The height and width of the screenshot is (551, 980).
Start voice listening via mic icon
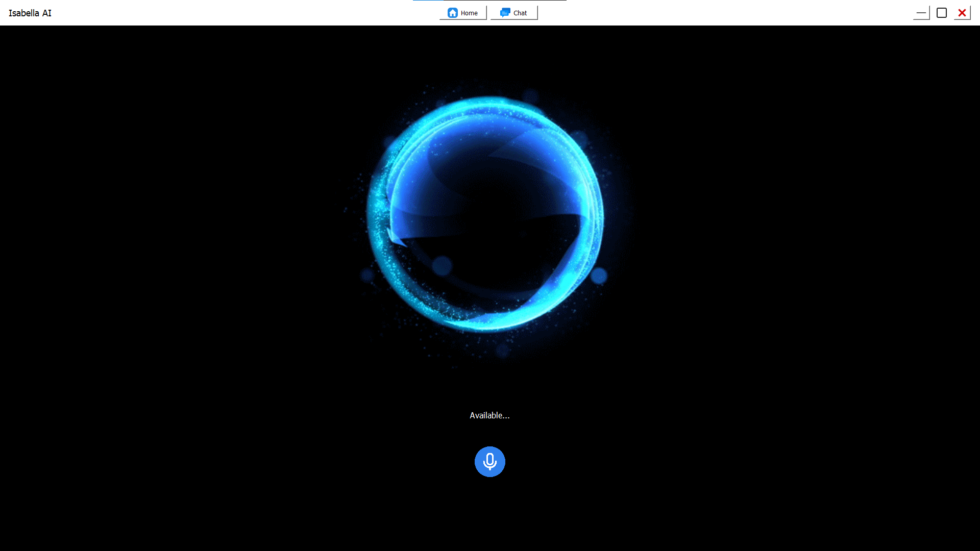[490, 461]
